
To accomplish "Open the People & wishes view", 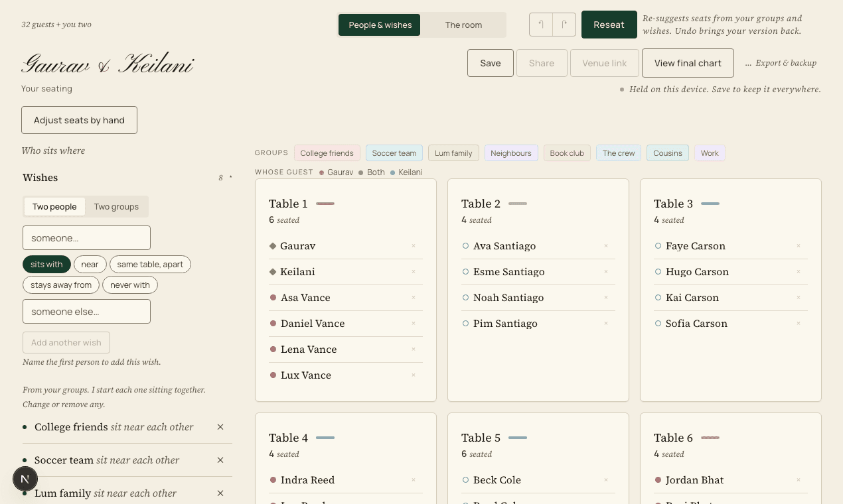I will point(380,25).
